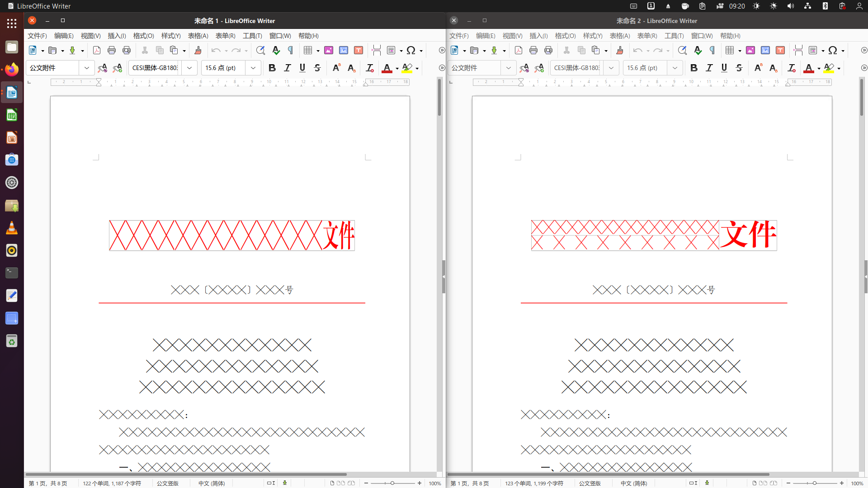Viewport: 868px width, 488px height.
Task: Open 表格(A) menu in left window
Action: (x=198, y=36)
